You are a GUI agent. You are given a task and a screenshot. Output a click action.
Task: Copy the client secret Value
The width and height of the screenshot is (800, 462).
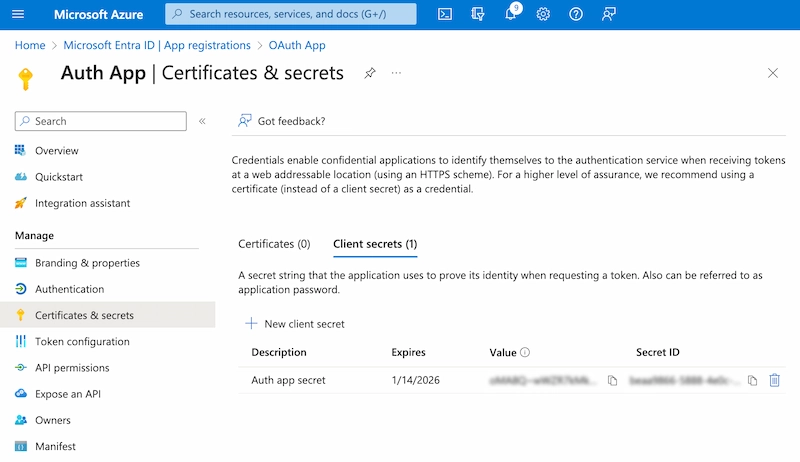tap(612, 380)
